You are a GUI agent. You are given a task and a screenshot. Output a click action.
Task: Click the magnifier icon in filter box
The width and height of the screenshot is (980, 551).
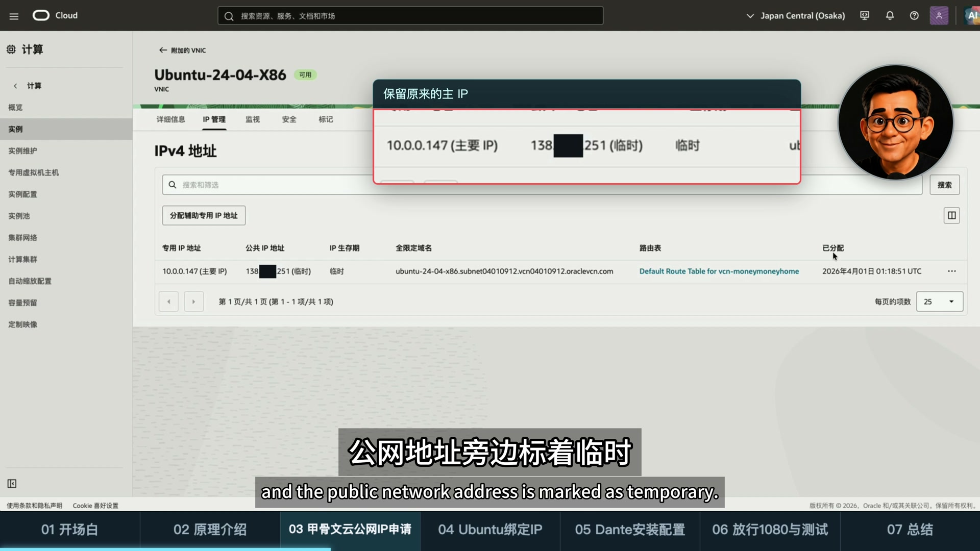173,185
